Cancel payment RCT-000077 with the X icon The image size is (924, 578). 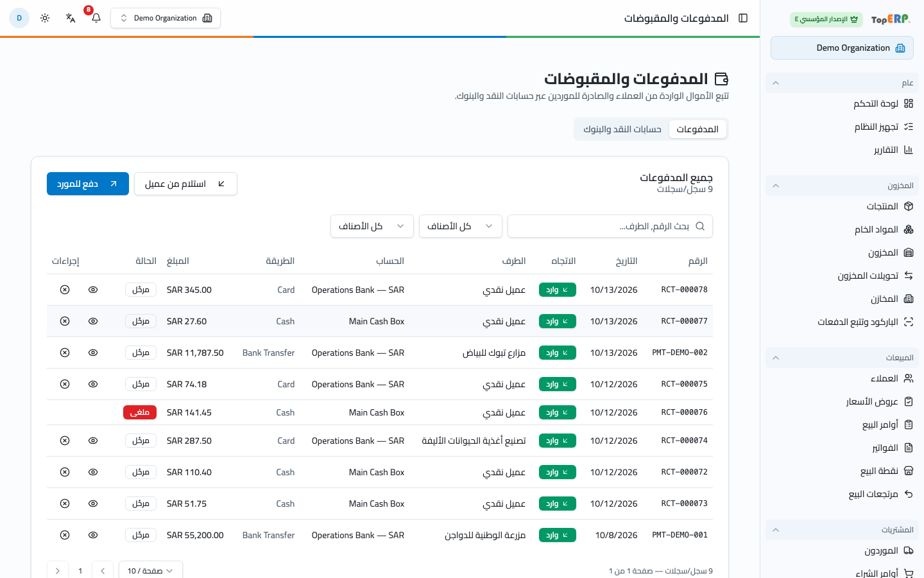(65, 321)
